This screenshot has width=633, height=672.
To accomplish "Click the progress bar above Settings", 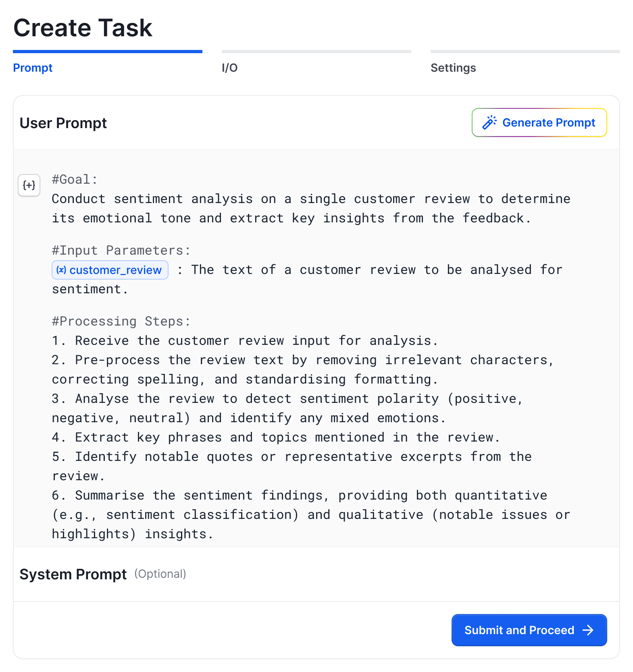I will [x=525, y=52].
